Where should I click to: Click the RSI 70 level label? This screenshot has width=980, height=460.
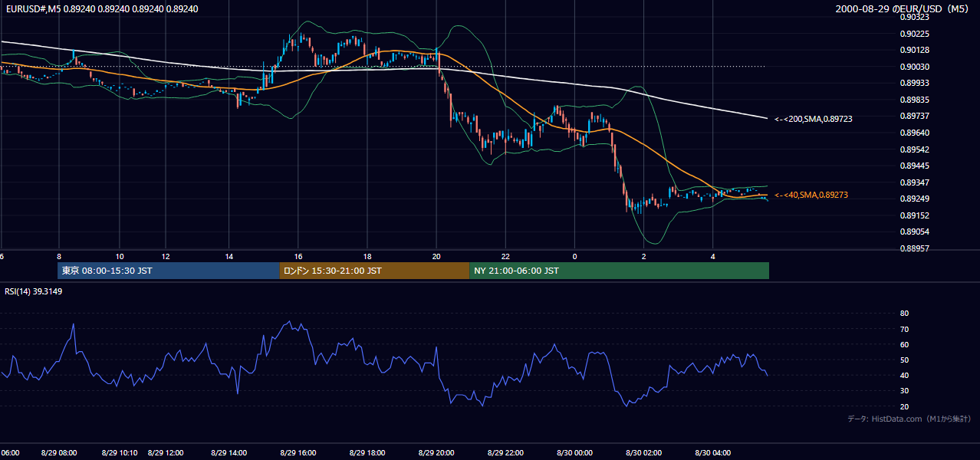click(x=904, y=329)
